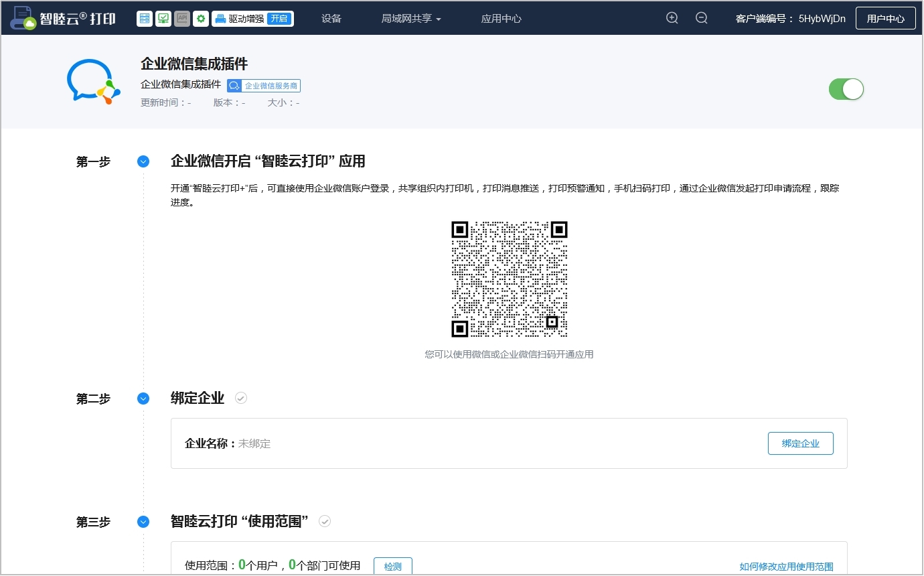
Task: Click the 第一步 step marker icon
Action: pyautogui.click(x=143, y=161)
